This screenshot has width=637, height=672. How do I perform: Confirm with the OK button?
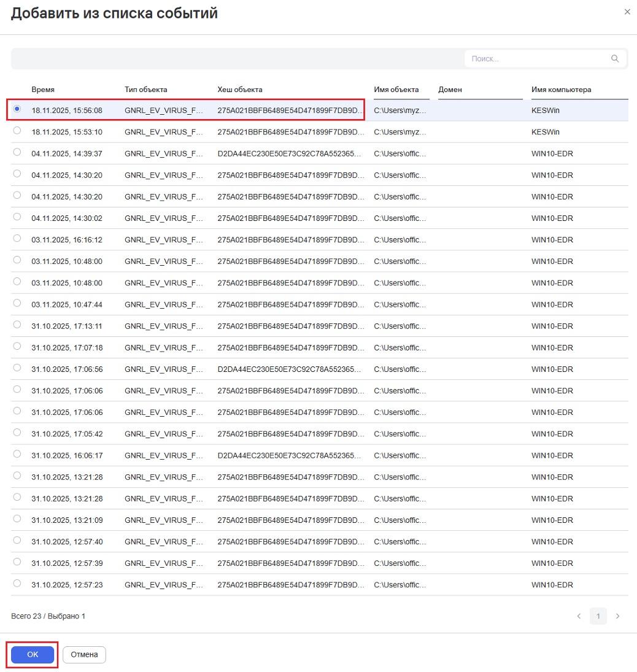point(33,654)
